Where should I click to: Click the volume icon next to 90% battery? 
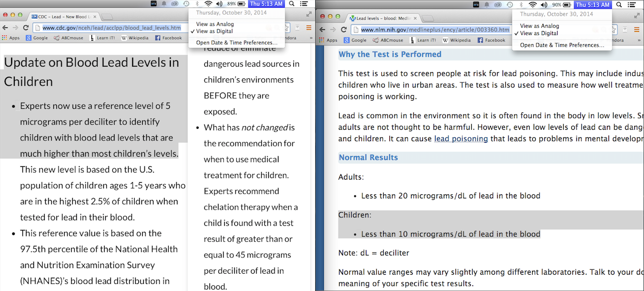click(x=544, y=5)
